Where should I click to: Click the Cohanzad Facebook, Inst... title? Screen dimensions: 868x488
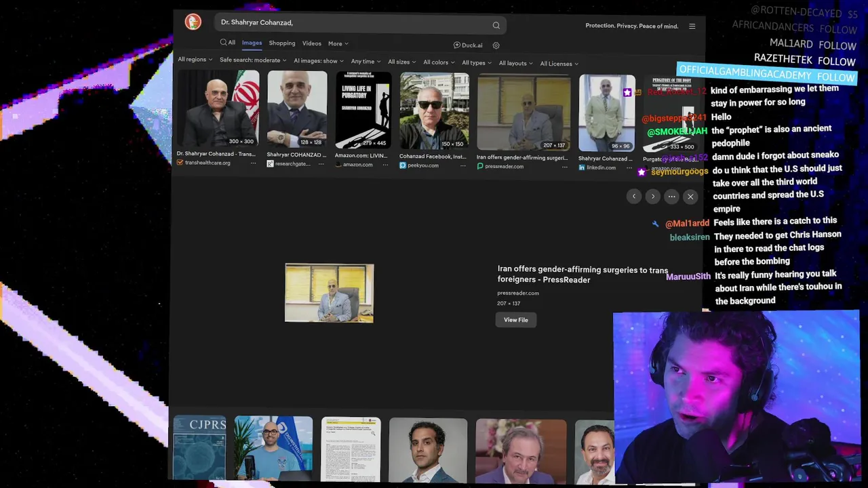click(x=433, y=157)
